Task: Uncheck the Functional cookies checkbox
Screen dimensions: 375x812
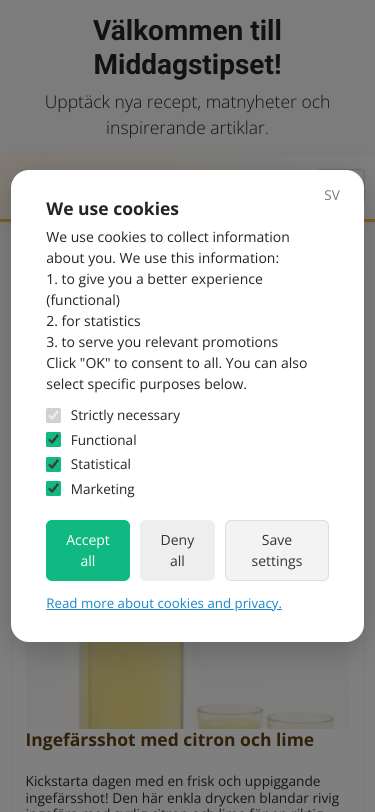Action: click(x=53, y=440)
